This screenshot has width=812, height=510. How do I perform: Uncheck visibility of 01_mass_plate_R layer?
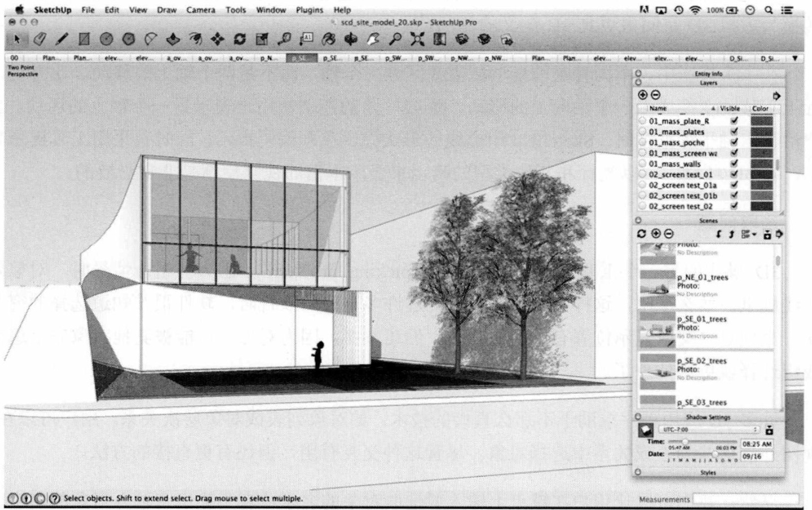point(734,121)
